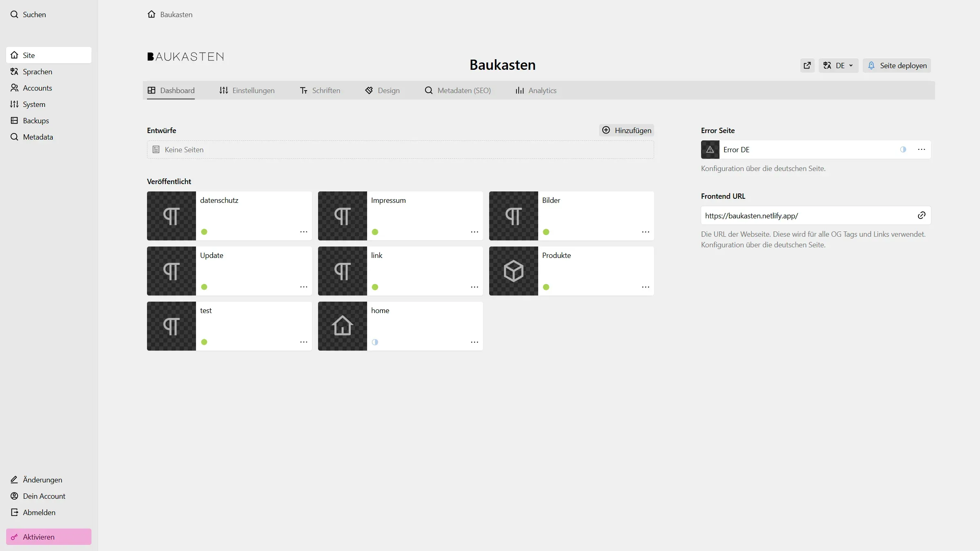Open the DE language dropdown
Screen dimensions: 980x551
[838, 65]
